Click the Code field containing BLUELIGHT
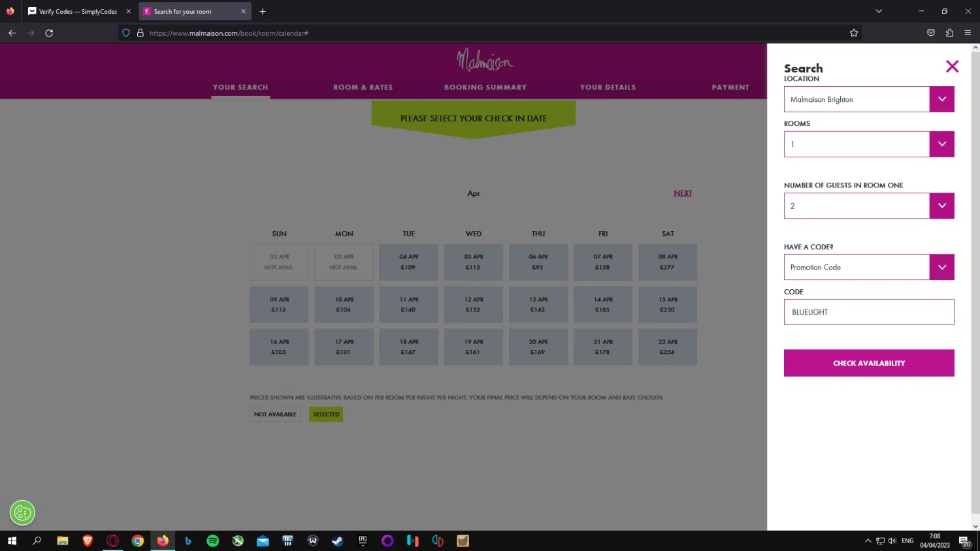Screen dimensions: 980x551 coord(869,312)
